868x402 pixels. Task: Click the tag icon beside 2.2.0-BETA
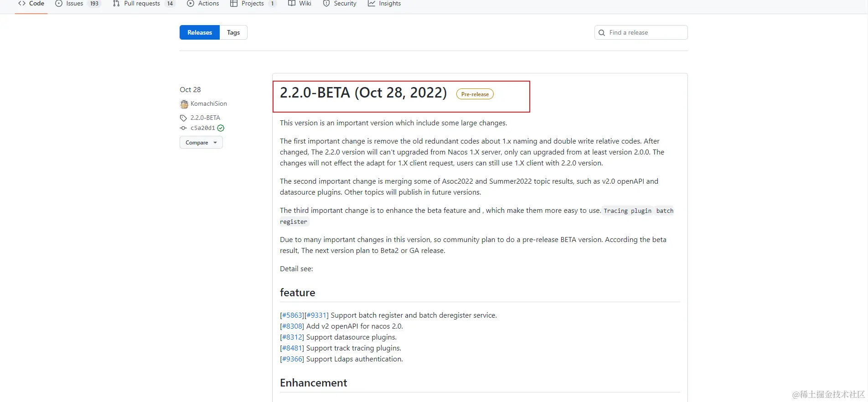183,118
